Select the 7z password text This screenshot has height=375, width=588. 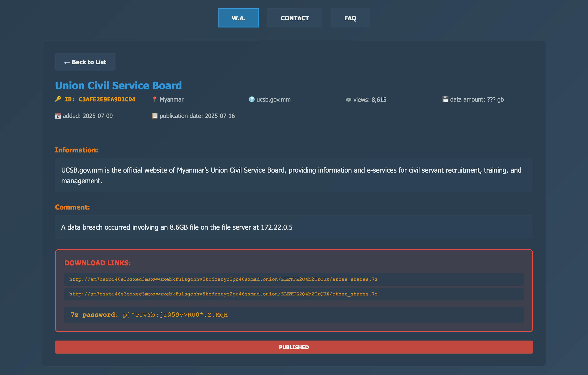tap(175, 315)
